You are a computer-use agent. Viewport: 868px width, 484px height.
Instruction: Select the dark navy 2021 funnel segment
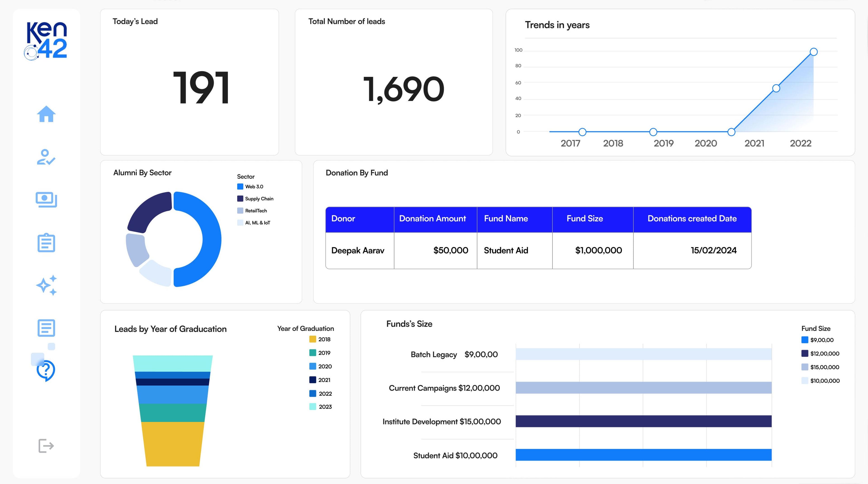pyautogui.click(x=173, y=382)
